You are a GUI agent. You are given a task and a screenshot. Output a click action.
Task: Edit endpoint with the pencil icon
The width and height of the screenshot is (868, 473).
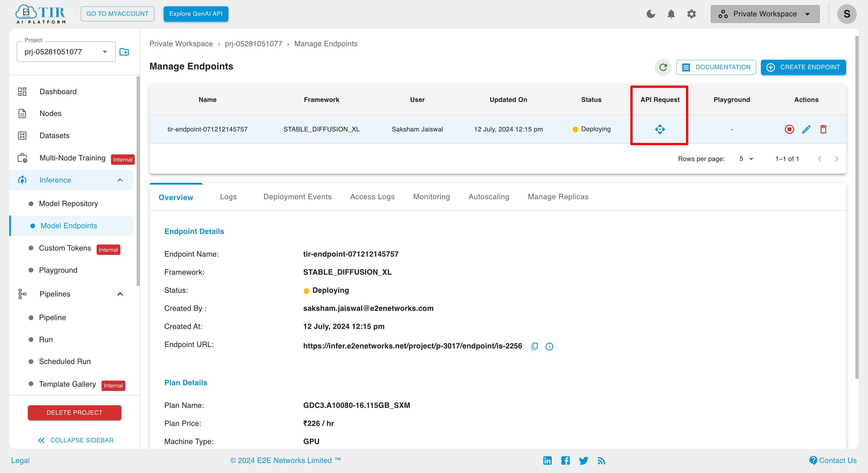806,129
